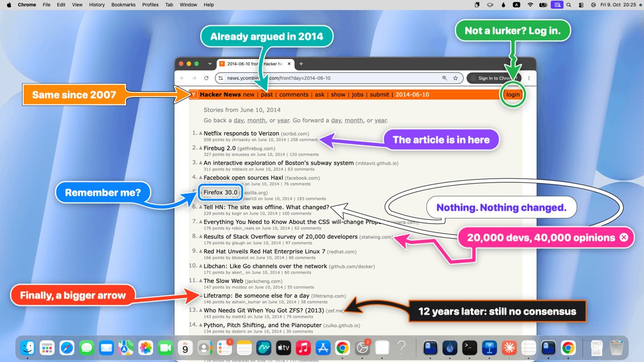644x362 pixels.
Task: Upvote The Slow Web story
Action: point(201,281)
